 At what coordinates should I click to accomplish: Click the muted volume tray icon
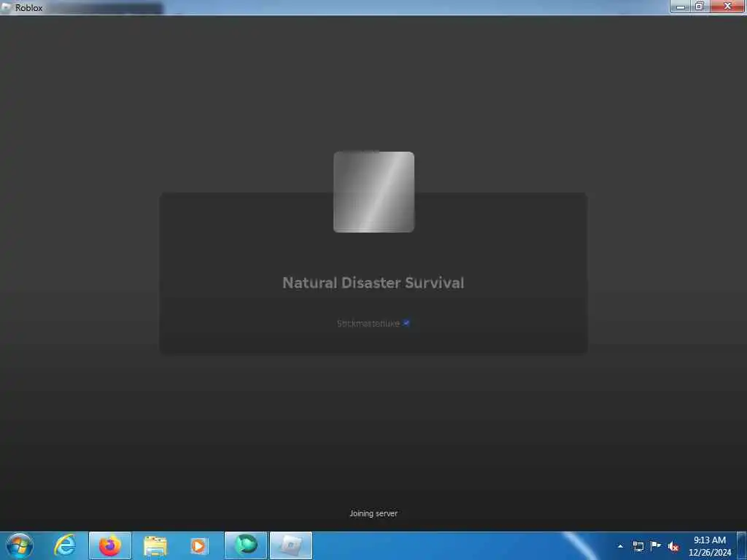(673, 546)
